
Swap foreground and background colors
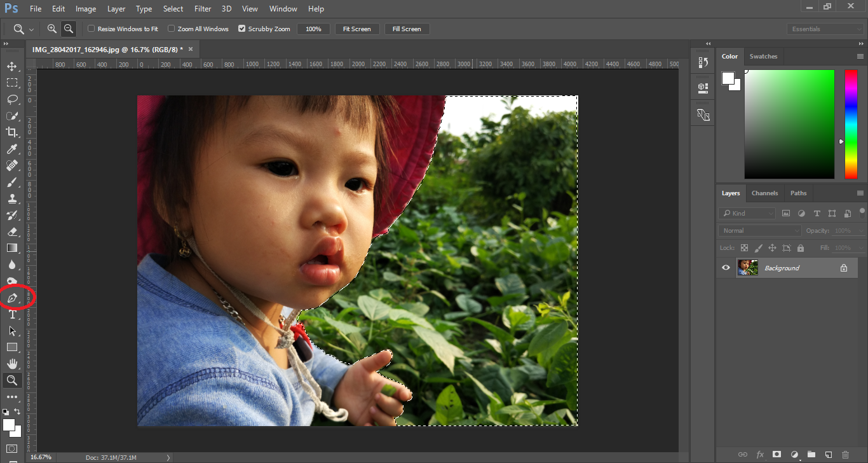click(18, 412)
